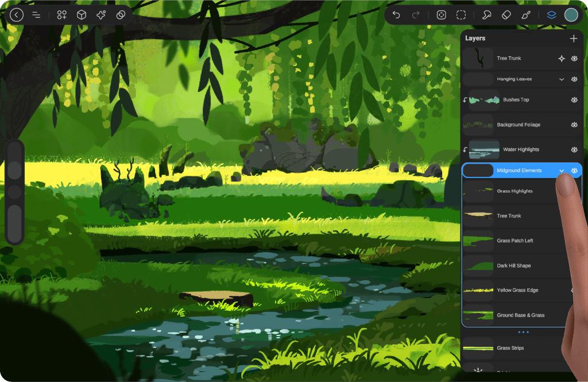Screen dimensions: 588x382
Task: Select the Grass Strips layer
Action: click(x=510, y=348)
